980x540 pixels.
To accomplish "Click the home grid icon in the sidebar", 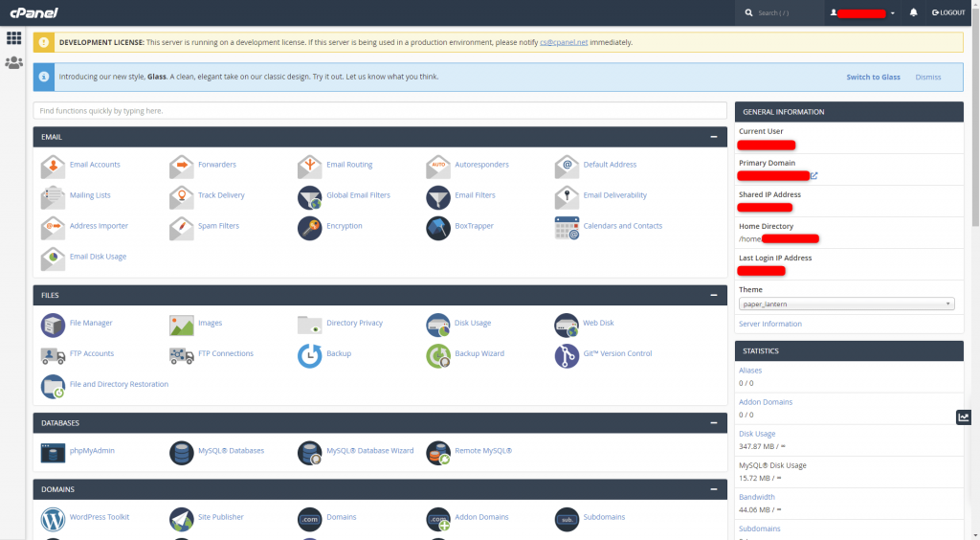I will pyautogui.click(x=13, y=38).
